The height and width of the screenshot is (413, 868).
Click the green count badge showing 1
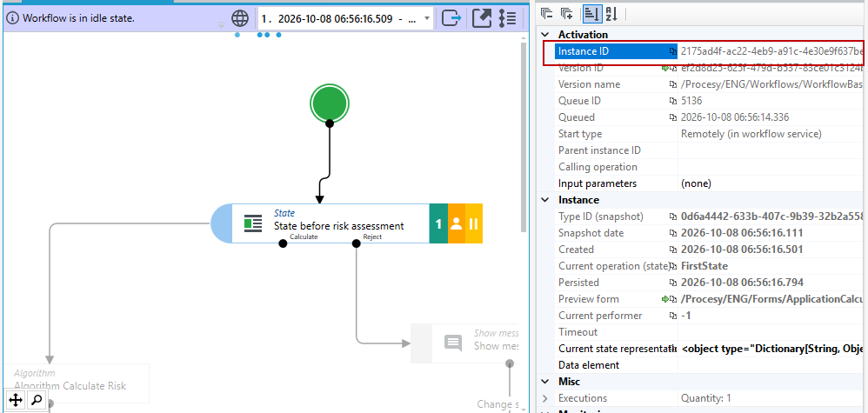438,223
